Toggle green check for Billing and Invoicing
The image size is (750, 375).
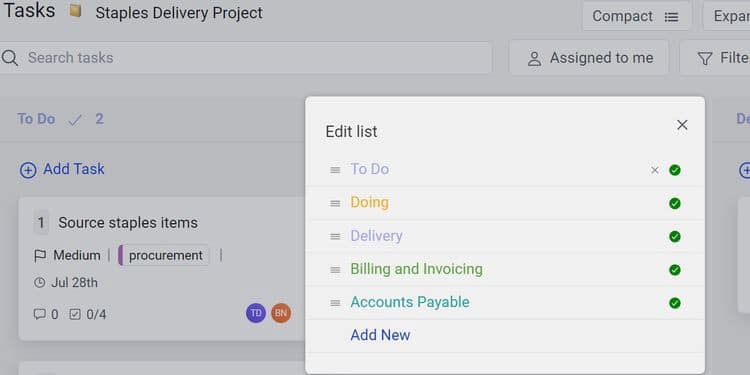click(x=675, y=270)
